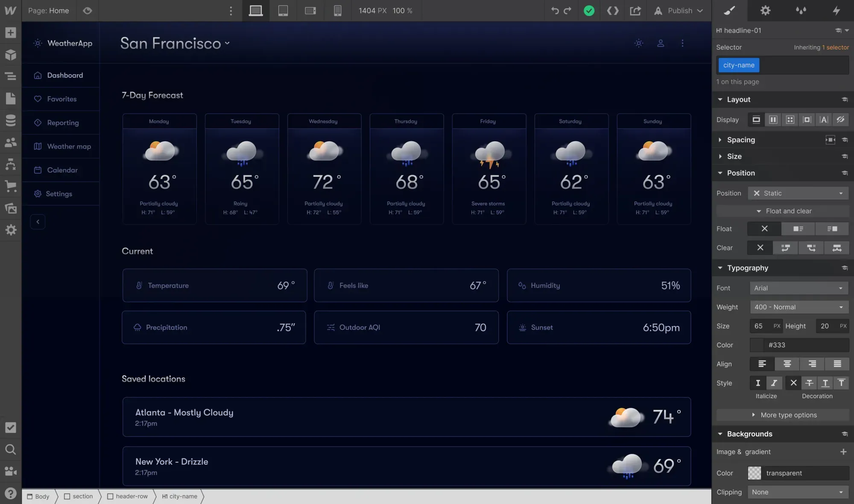Toggle the text decoration option

tap(794, 383)
